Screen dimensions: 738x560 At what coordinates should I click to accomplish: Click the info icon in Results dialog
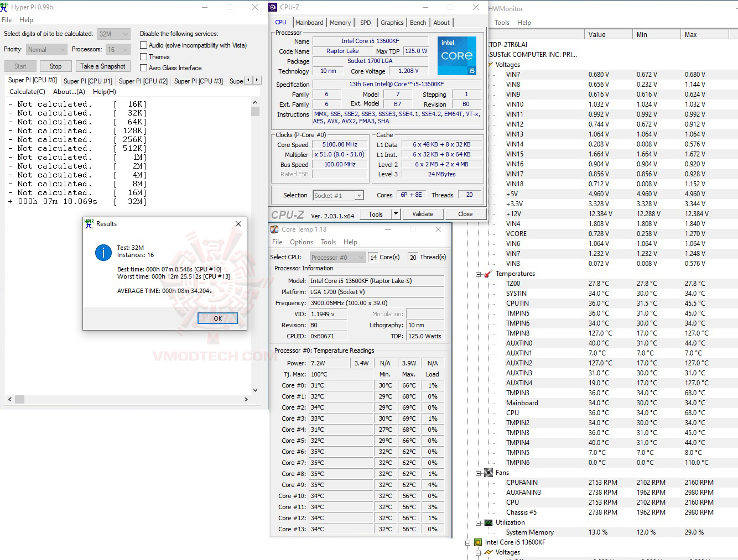click(103, 253)
